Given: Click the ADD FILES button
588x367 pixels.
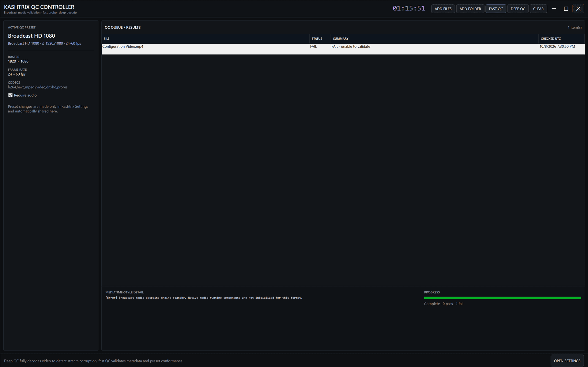Looking at the screenshot, I should (443, 9).
